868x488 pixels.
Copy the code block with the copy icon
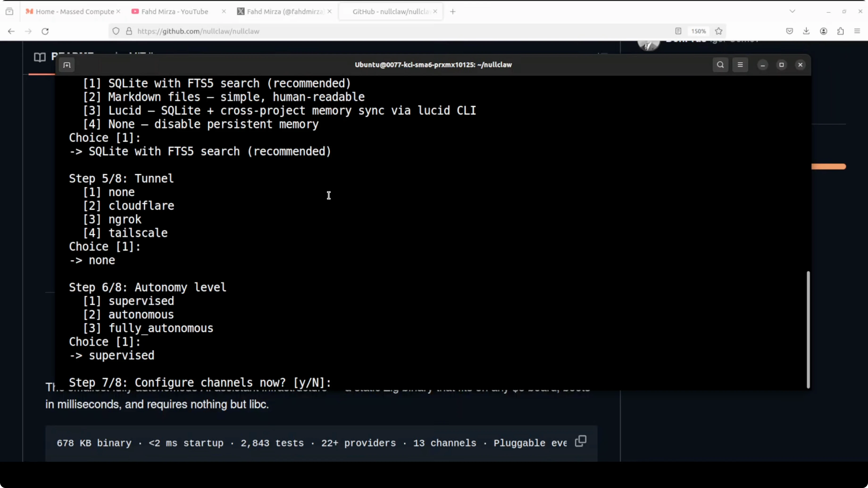pyautogui.click(x=580, y=441)
